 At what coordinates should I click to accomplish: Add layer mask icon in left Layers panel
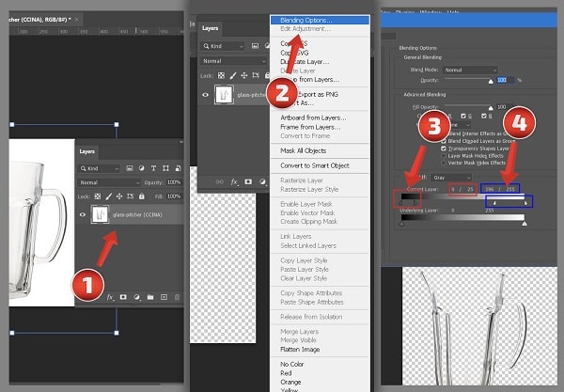pos(123,297)
